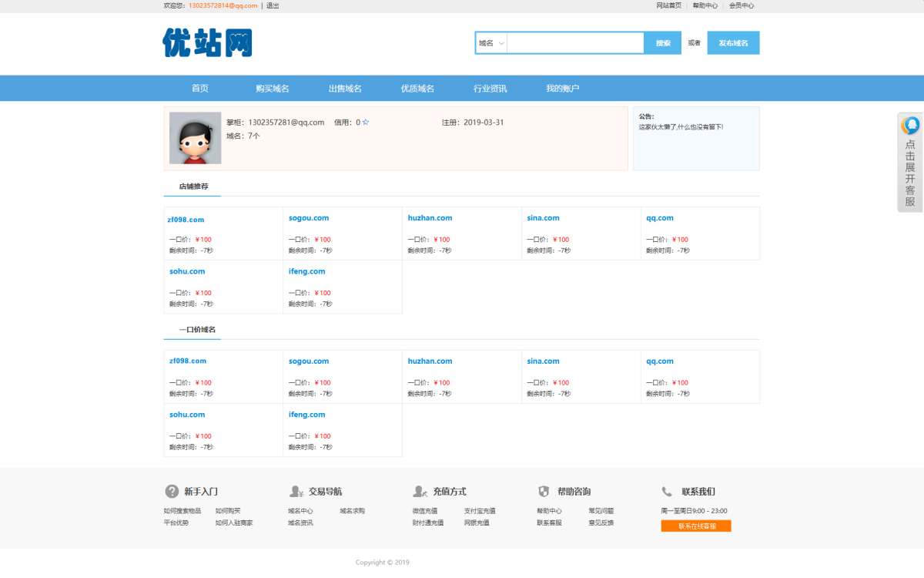Open 出售域名 navigation item

345,89
